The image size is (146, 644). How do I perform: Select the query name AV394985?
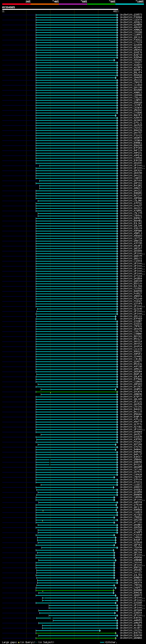coord(8,7)
